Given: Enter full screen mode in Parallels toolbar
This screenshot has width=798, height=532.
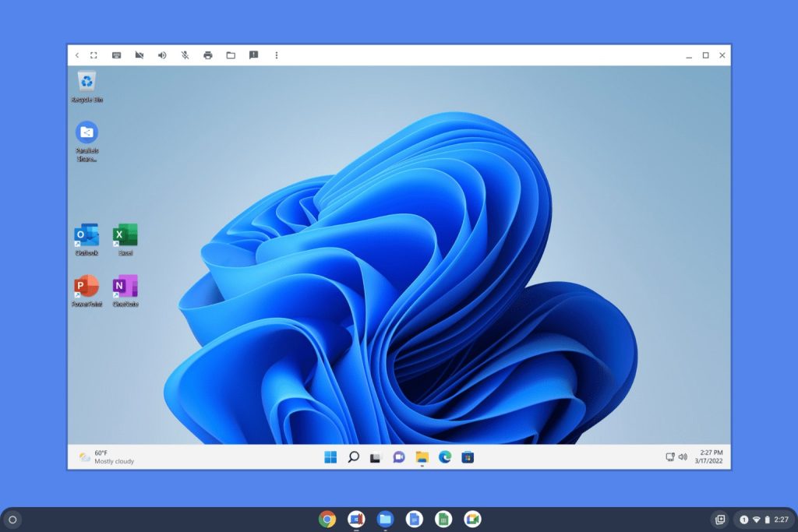Looking at the screenshot, I should (94, 55).
